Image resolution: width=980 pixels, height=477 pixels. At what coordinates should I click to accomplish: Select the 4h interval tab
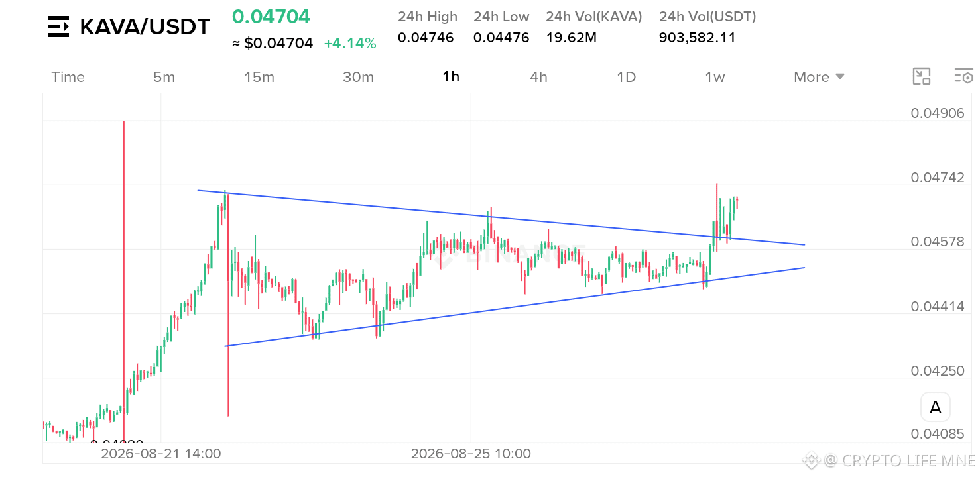click(539, 78)
